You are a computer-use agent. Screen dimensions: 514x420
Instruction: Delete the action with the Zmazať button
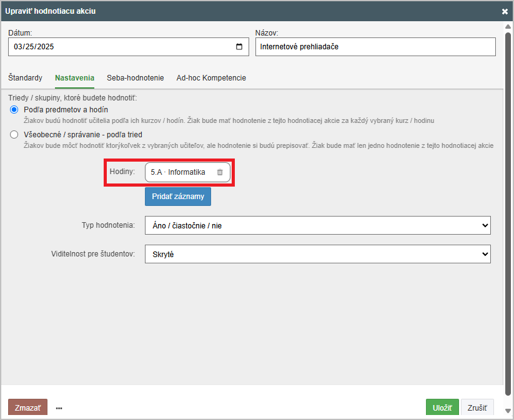coord(27,408)
